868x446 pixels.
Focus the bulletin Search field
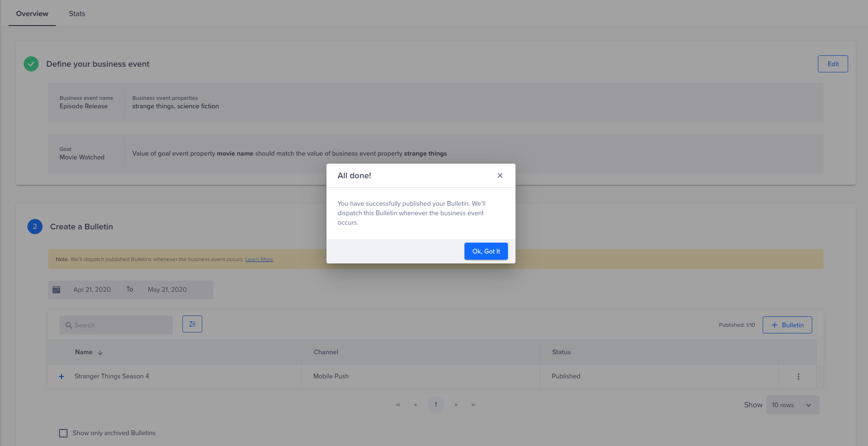116,325
